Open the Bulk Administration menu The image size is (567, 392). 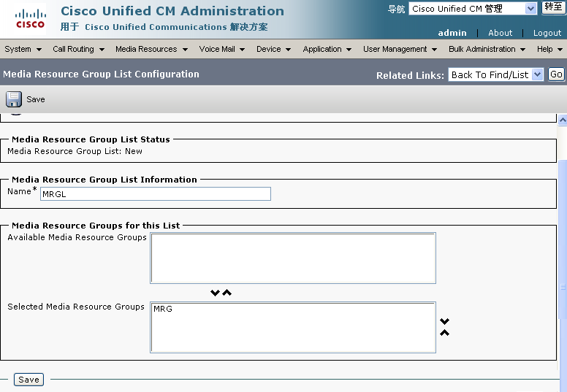pos(487,49)
